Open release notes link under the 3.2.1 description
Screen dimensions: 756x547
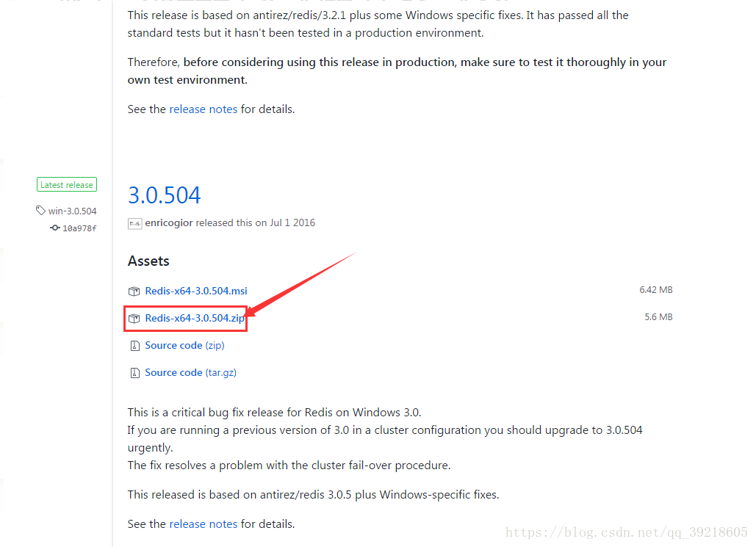pyautogui.click(x=203, y=109)
